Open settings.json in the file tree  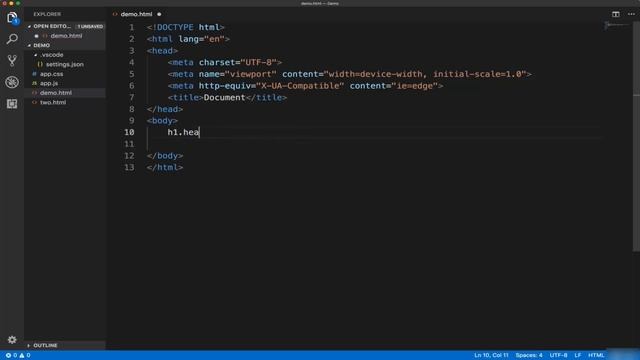point(64,64)
